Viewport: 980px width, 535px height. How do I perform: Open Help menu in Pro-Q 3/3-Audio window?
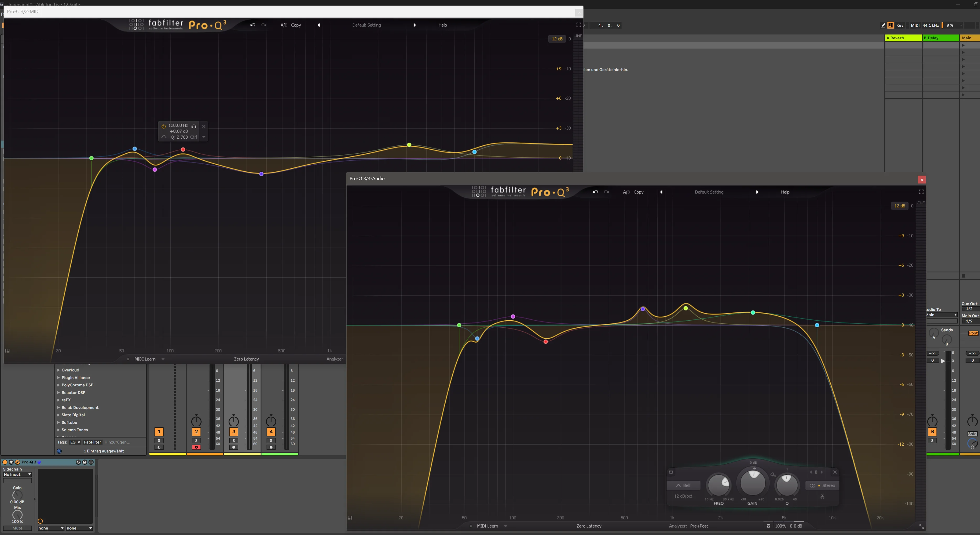tap(785, 192)
